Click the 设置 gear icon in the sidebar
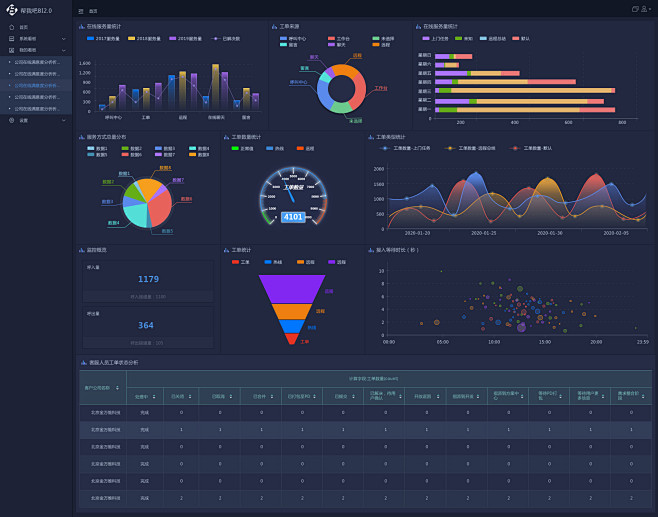 (x=11, y=120)
